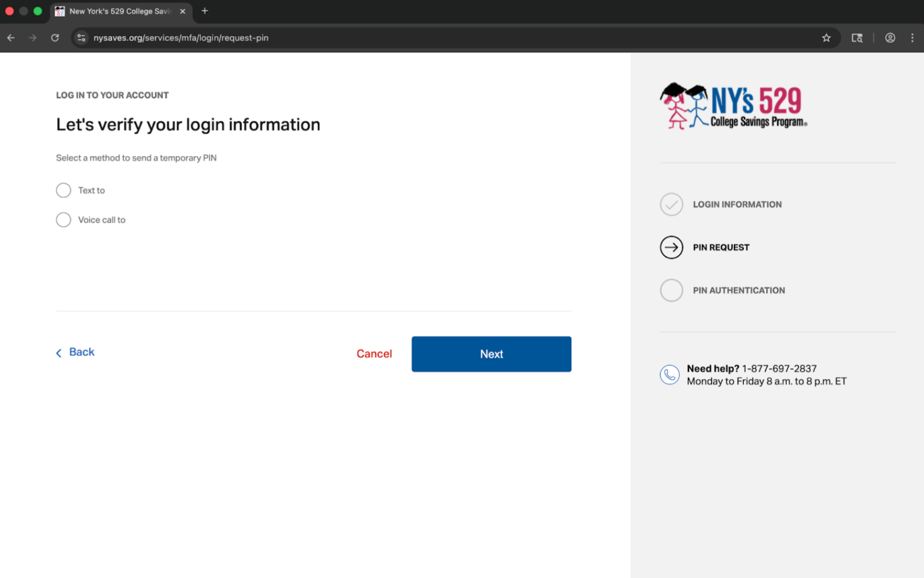This screenshot has height=578, width=924.
Task: Open the browser side panel search icon
Action: (x=857, y=38)
